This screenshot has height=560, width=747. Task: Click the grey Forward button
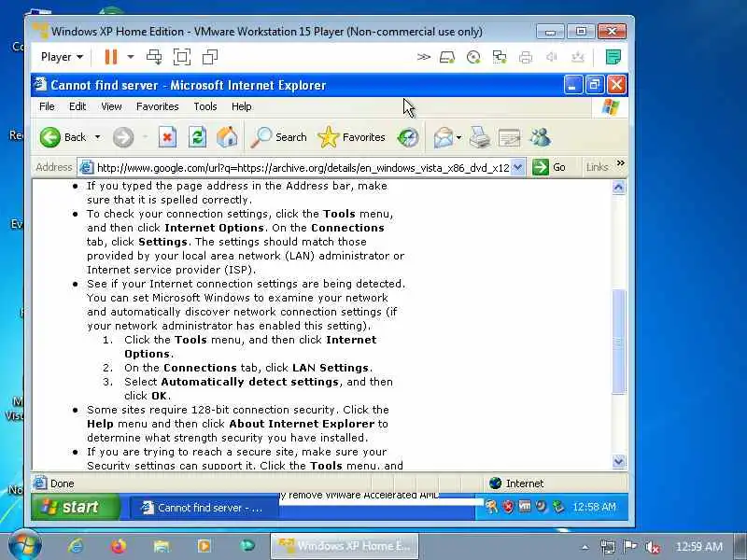coord(123,137)
